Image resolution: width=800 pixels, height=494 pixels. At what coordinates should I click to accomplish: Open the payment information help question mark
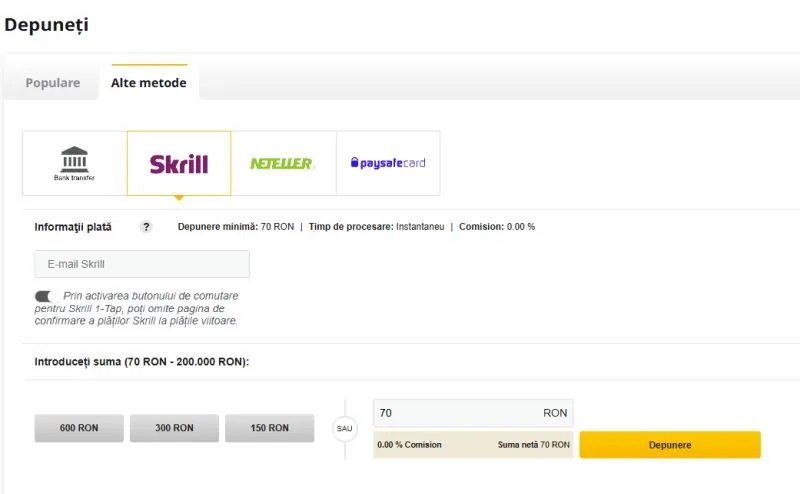[x=146, y=227]
